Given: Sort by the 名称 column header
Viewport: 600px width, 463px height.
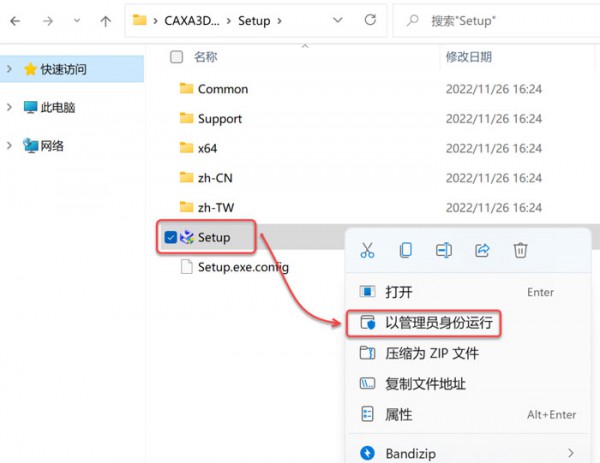Looking at the screenshot, I should click(x=205, y=57).
